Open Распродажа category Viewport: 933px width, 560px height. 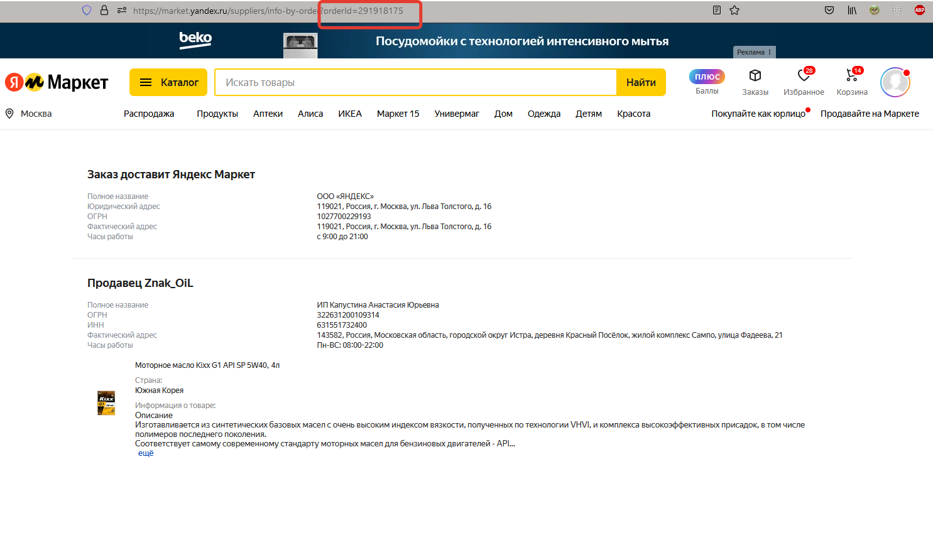tap(149, 114)
